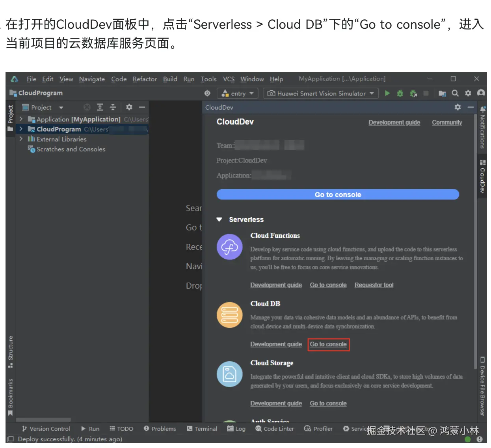Open the Profiler tool window

(x=318, y=429)
